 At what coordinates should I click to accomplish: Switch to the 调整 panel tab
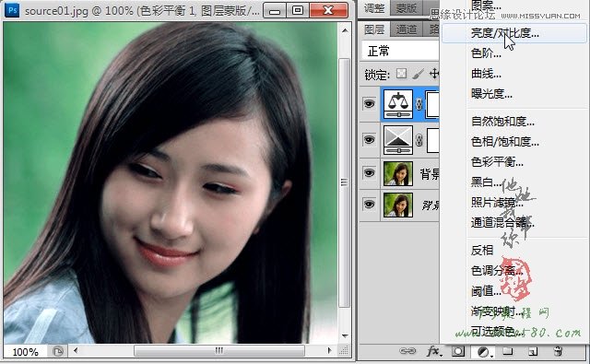(374, 8)
